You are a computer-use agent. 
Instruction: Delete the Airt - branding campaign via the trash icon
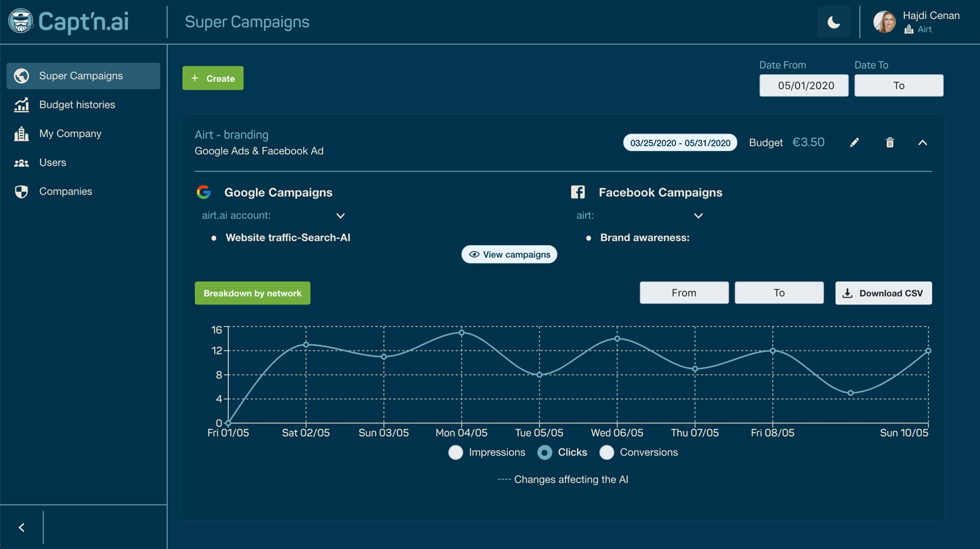[x=890, y=143]
